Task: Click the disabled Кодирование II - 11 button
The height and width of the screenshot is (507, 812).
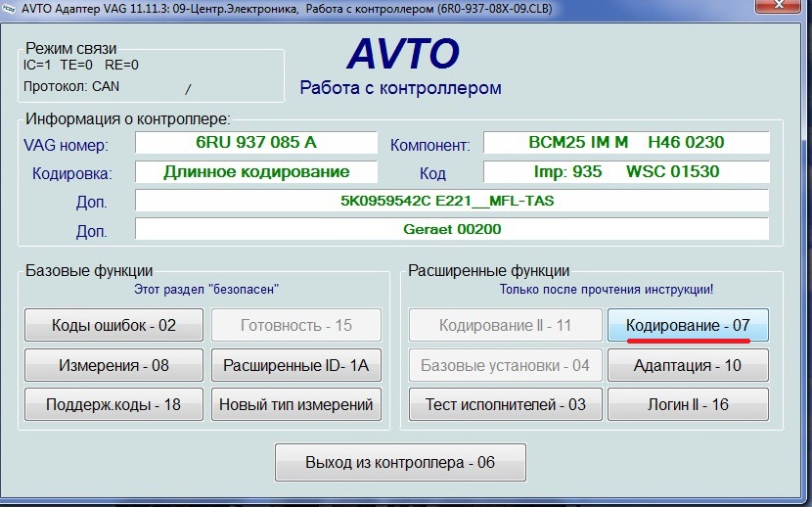Action: coord(504,326)
